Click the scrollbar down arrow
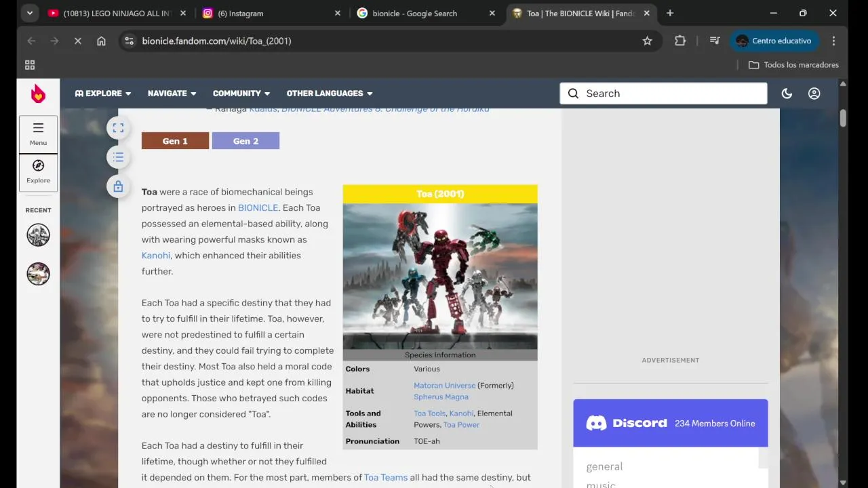The image size is (868, 488). [x=843, y=483]
